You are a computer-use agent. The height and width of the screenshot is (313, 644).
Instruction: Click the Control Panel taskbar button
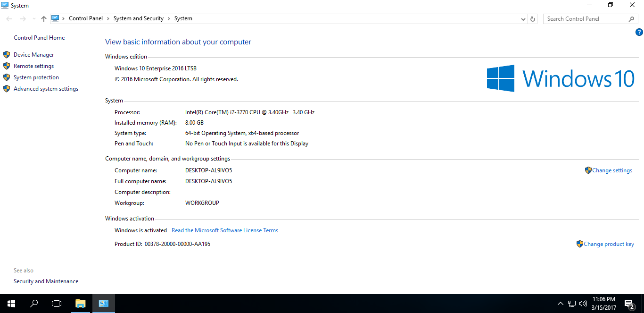(x=104, y=304)
